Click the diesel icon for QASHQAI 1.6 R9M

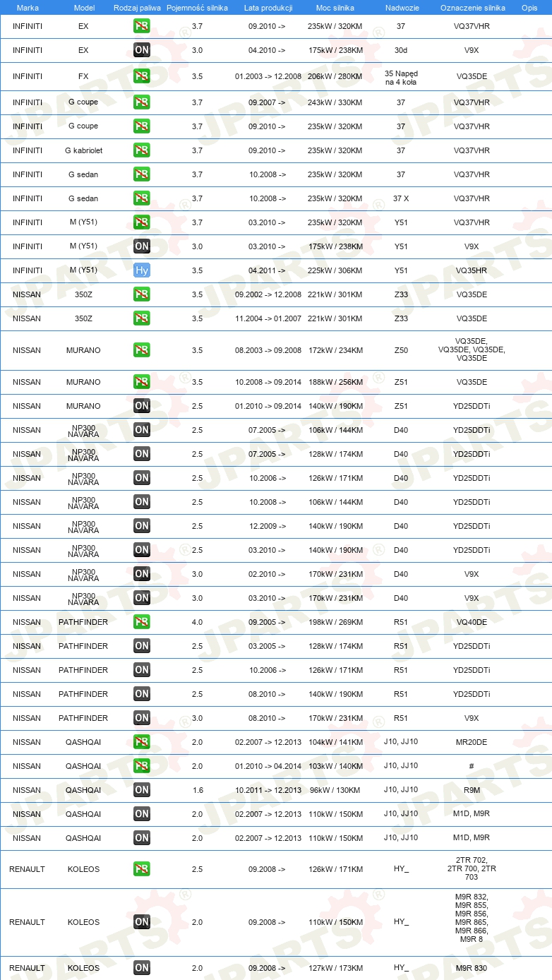[142, 790]
